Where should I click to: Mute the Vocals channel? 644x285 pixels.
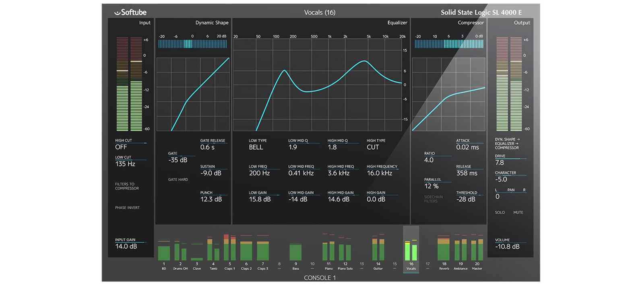(518, 213)
